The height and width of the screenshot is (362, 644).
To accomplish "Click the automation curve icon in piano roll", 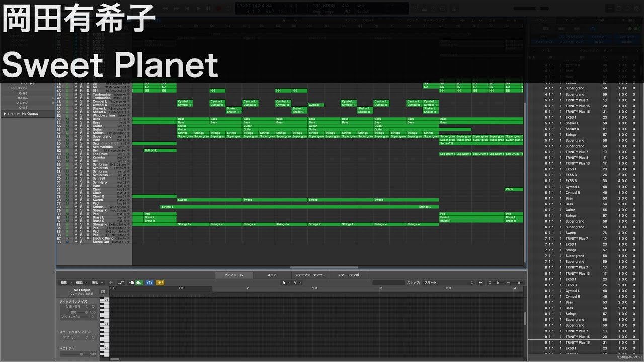I will click(x=121, y=283).
